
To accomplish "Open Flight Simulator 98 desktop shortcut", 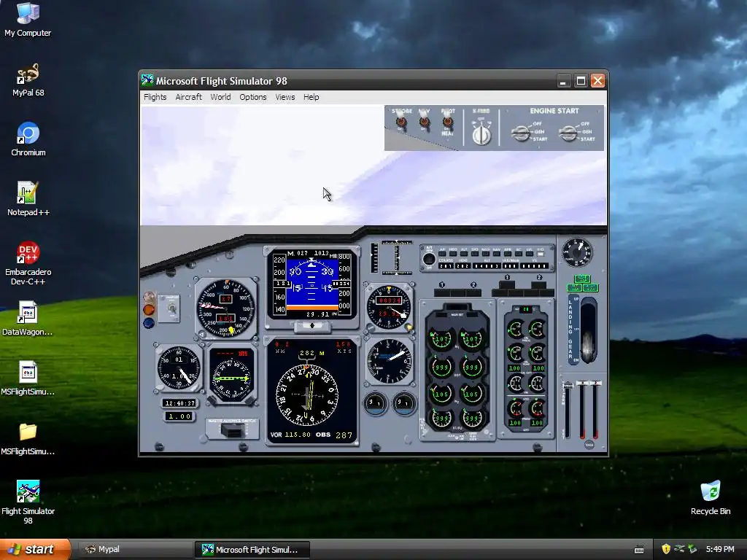I will 28,502.
